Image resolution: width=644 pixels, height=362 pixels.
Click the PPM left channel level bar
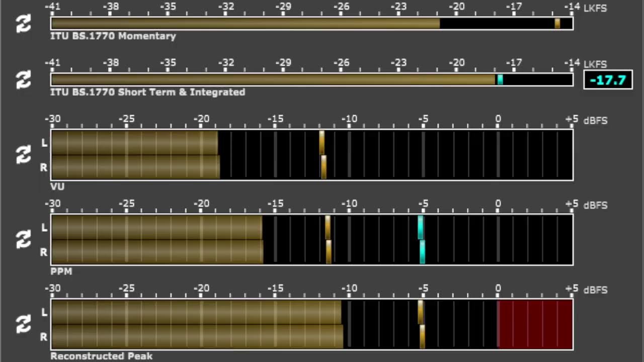click(156, 227)
